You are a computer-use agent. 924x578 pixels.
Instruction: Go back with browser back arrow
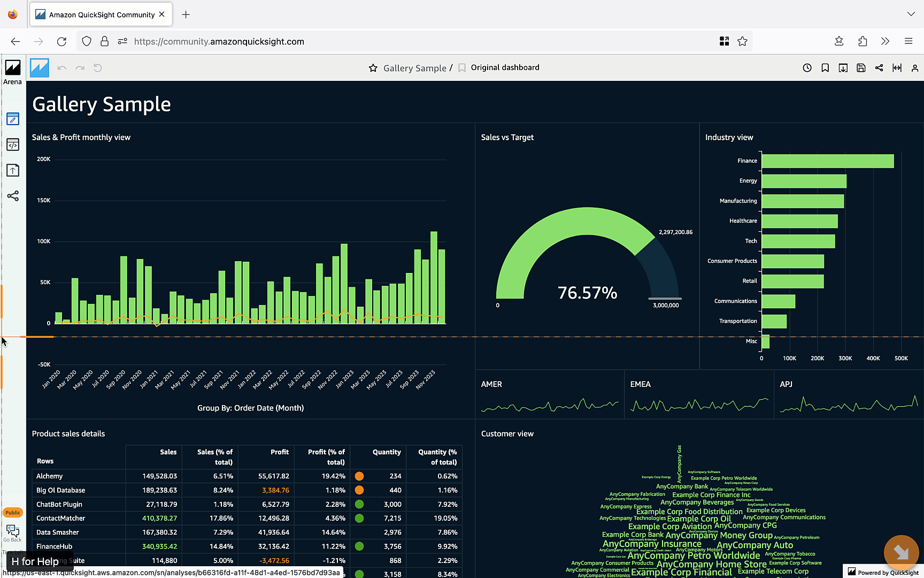tap(16, 41)
